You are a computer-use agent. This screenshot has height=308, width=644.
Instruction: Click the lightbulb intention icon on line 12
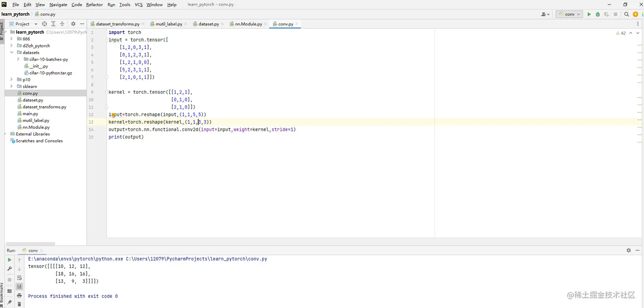click(113, 115)
